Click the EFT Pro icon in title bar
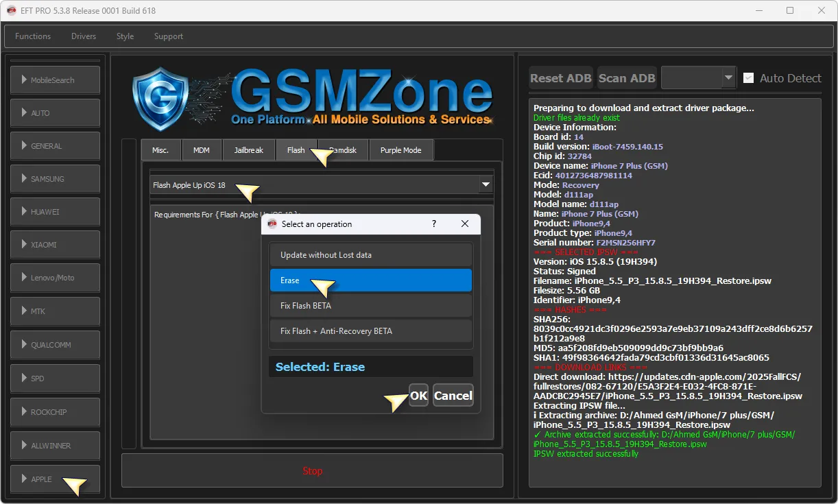 [x=12, y=10]
